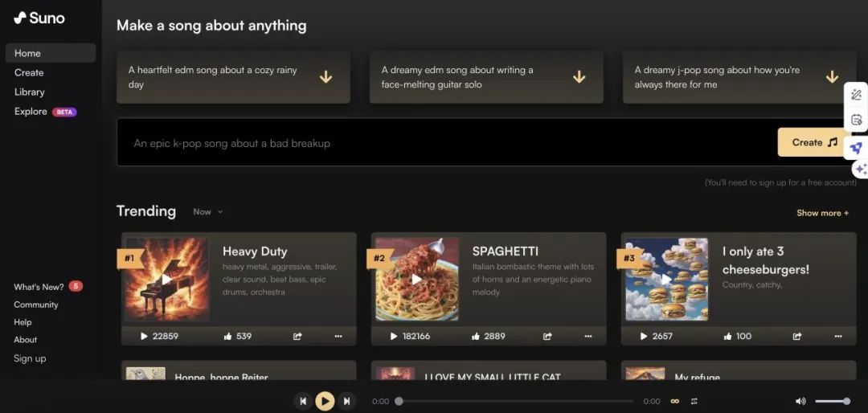Image resolution: width=868 pixels, height=413 pixels.
Task: Skip to the next track in player
Action: (346, 401)
